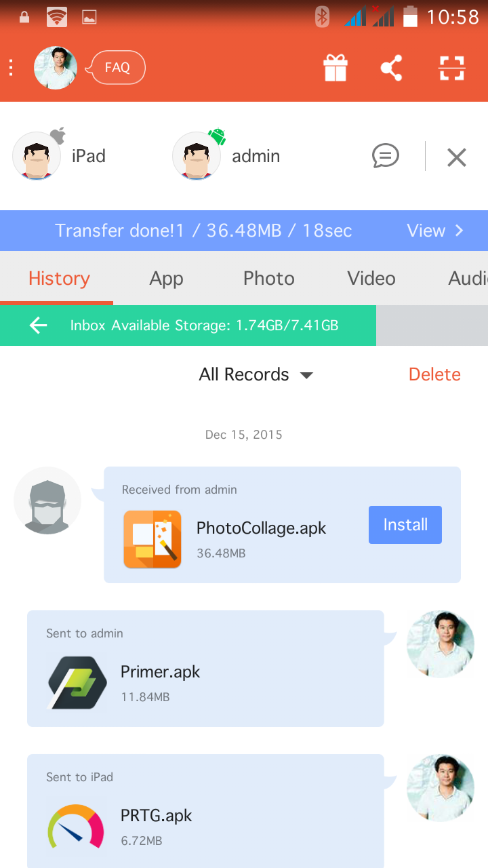Open the gift box icon
Screen dimensions: 488x868
[x=335, y=68]
